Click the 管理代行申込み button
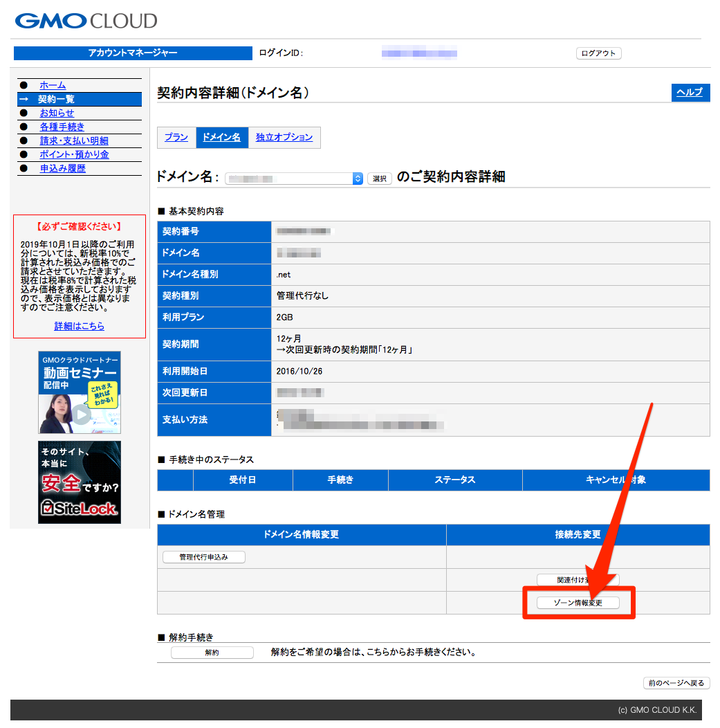The width and height of the screenshot is (720, 728). pyautogui.click(x=203, y=557)
